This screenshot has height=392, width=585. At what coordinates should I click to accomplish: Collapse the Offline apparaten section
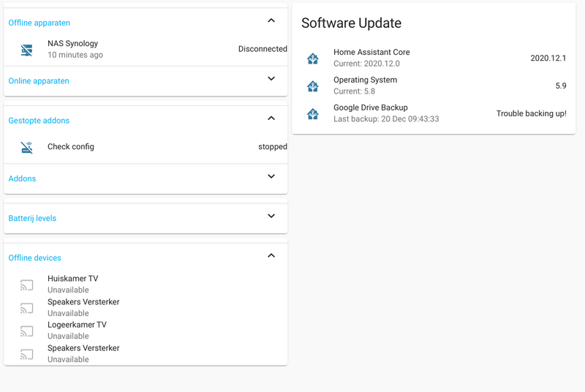pyautogui.click(x=271, y=20)
